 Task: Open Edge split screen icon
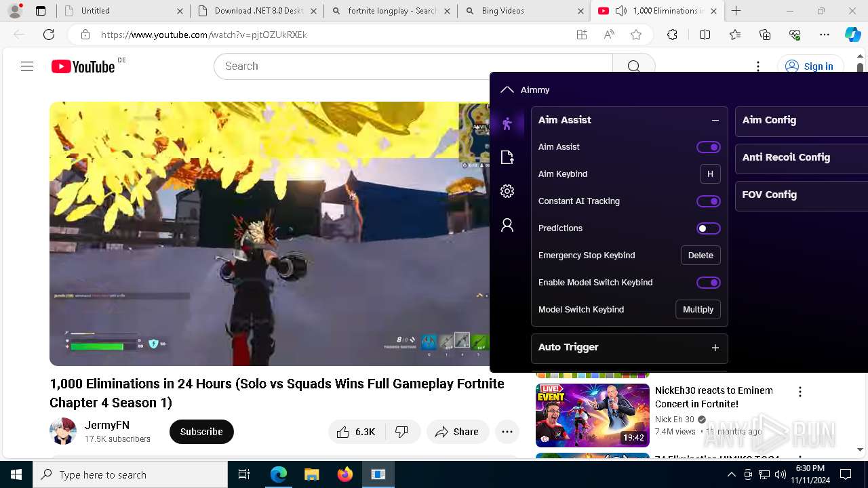[705, 35]
